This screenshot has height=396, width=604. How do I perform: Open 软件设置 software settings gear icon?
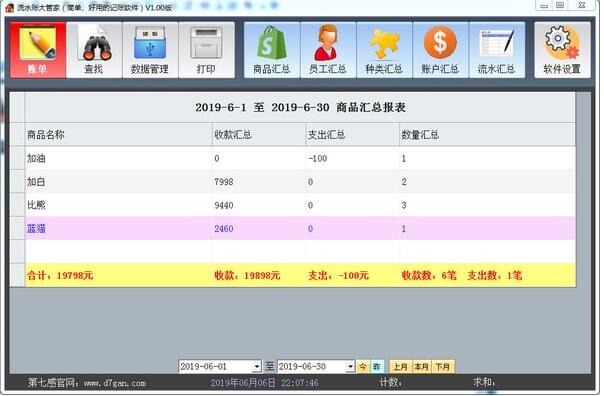pyautogui.click(x=562, y=50)
